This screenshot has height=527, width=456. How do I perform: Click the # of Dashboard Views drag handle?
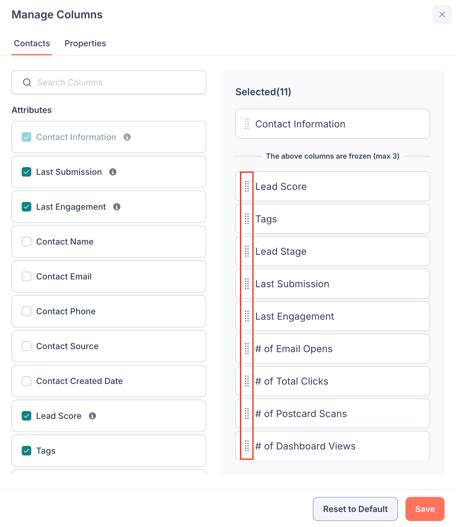(x=247, y=446)
